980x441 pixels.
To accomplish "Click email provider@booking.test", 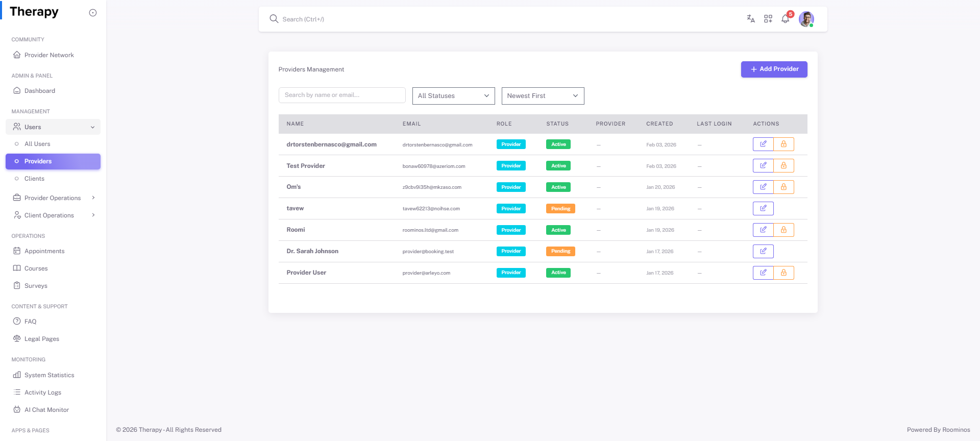I will (428, 252).
